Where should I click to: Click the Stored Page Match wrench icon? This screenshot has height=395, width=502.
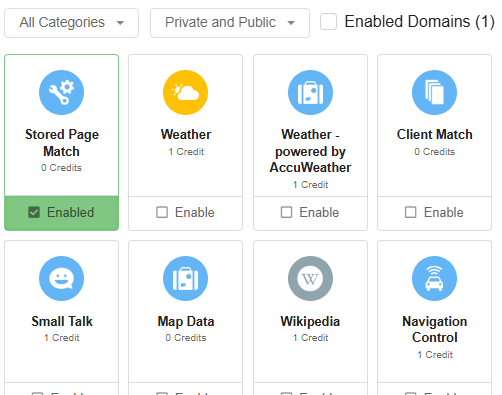pos(61,92)
